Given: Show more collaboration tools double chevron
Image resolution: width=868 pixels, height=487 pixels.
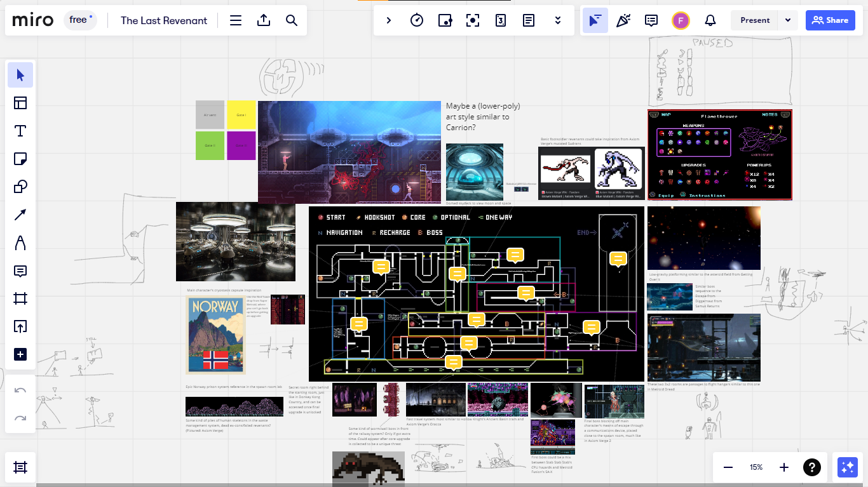Looking at the screenshot, I should point(557,20).
